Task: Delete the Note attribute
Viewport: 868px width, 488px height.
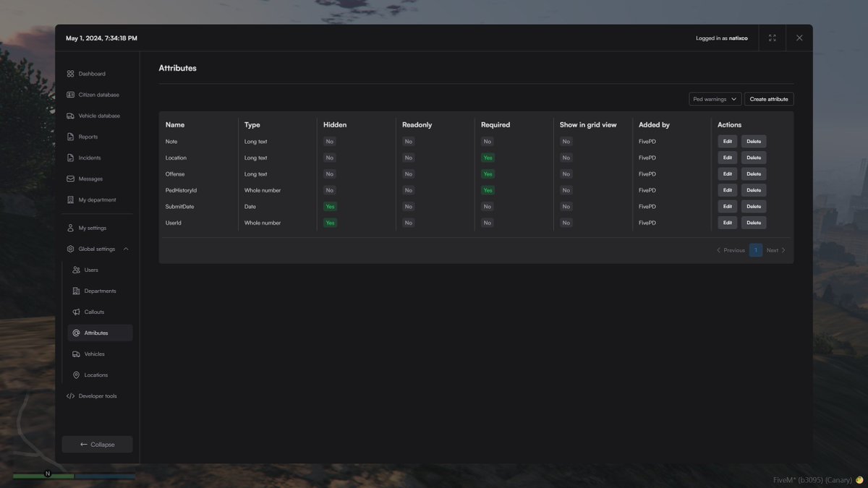Action: click(754, 142)
